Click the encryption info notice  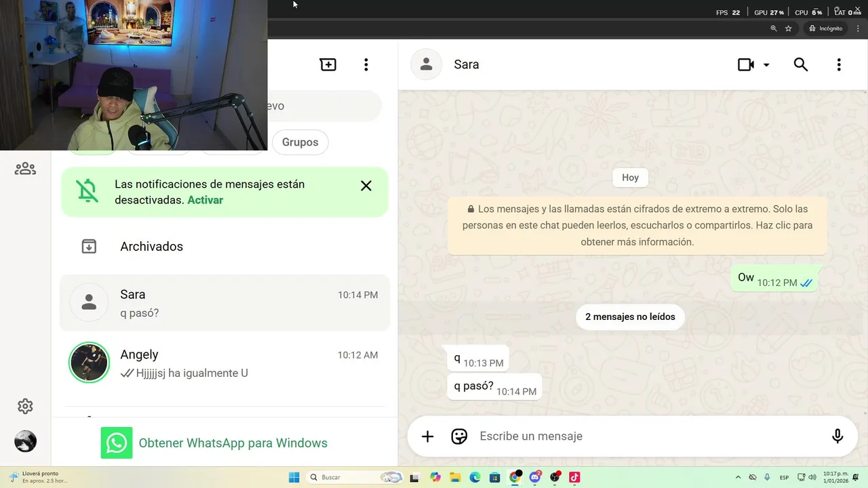click(637, 226)
